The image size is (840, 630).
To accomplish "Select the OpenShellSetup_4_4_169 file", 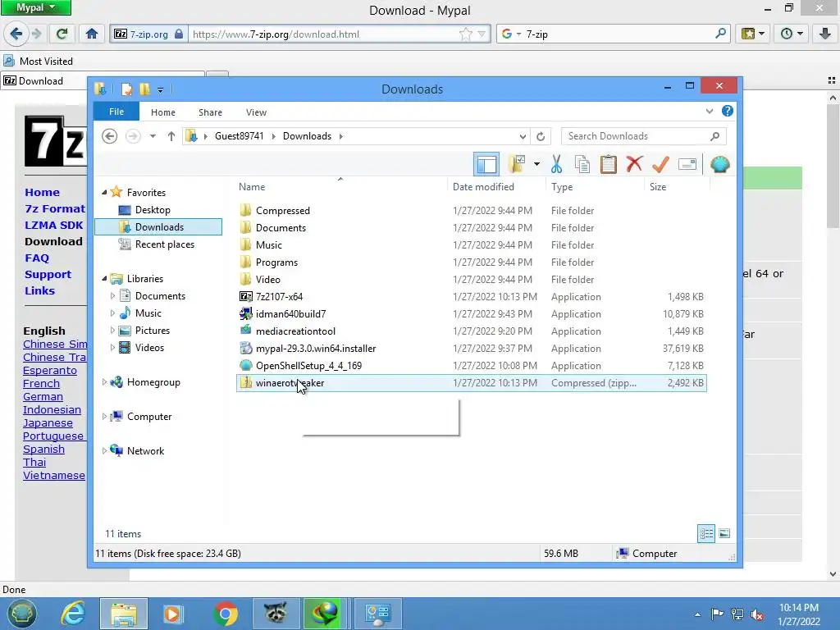I will tap(308, 365).
